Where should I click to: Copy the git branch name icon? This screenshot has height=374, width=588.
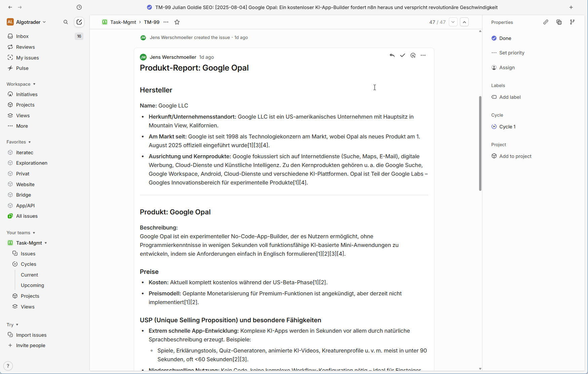(572, 22)
